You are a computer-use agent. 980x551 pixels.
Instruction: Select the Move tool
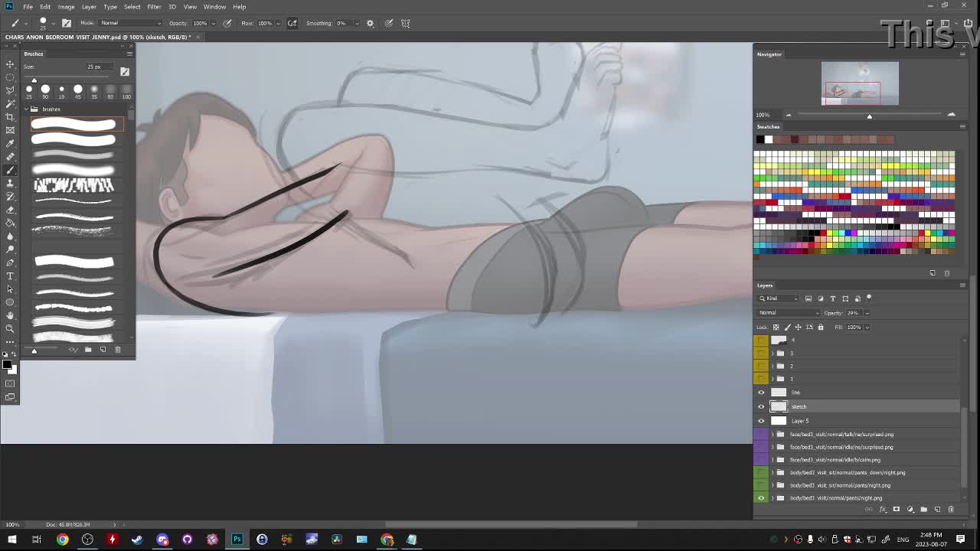click(x=10, y=64)
